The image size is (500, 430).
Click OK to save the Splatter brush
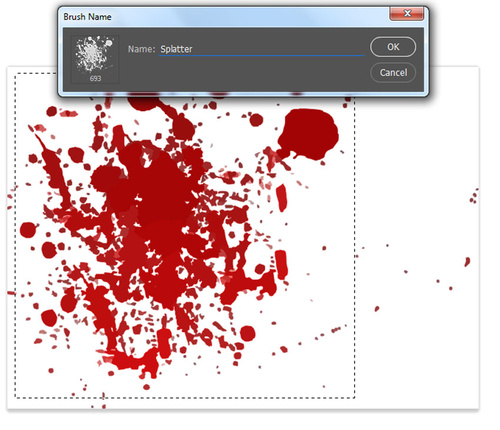pyautogui.click(x=393, y=47)
